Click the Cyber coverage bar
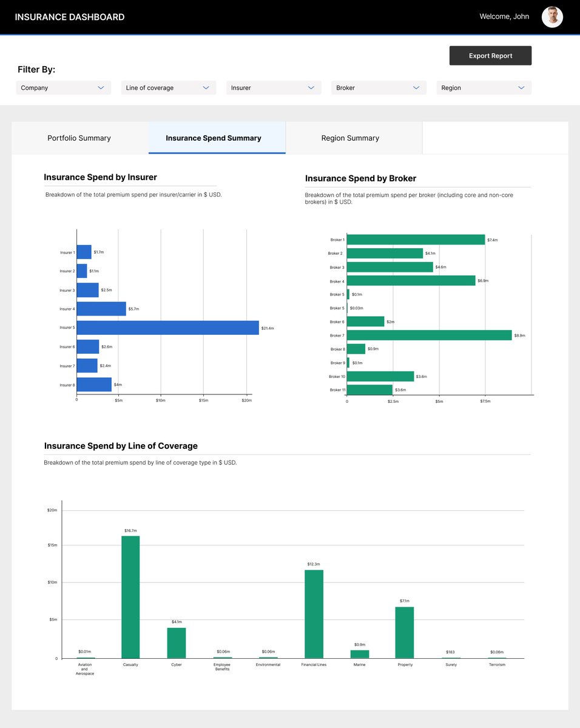The width and height of the screenshot is (580, 728). (177, 643)
